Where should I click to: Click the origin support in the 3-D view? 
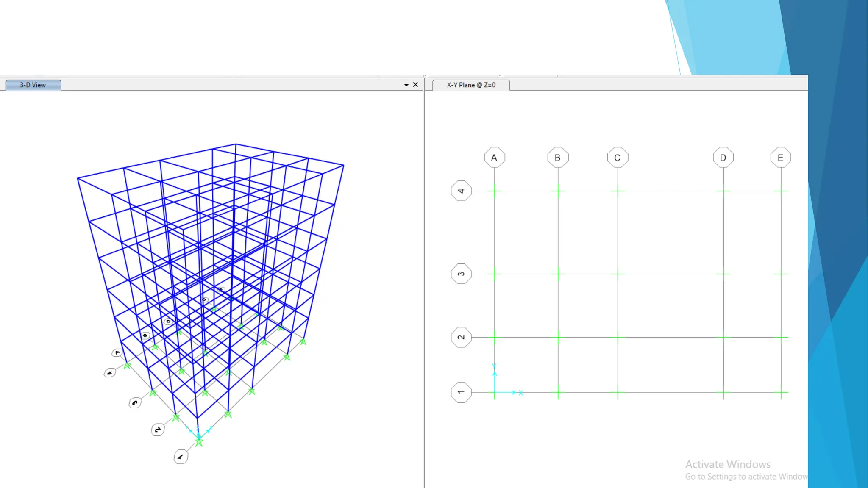(x=199, y=443)
